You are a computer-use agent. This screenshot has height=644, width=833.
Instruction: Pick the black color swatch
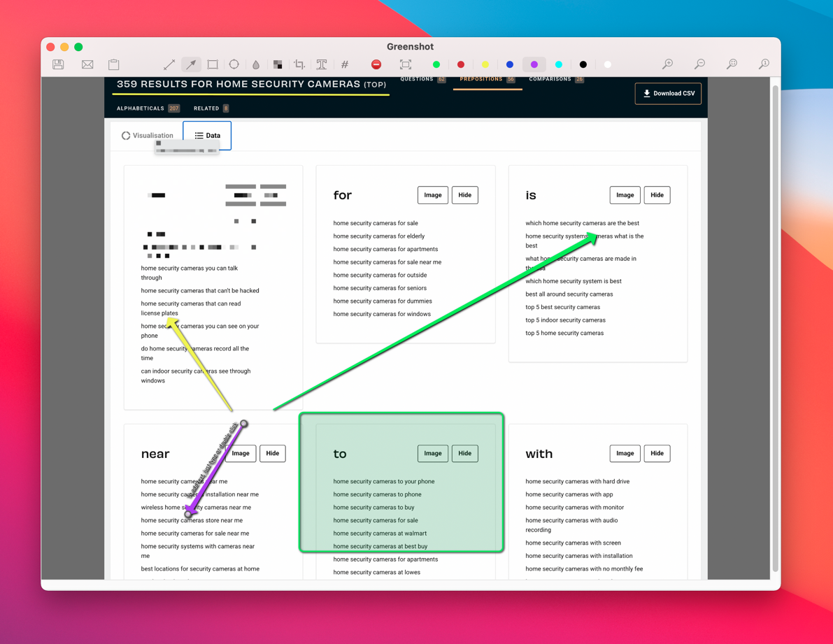tap(583, 65)
